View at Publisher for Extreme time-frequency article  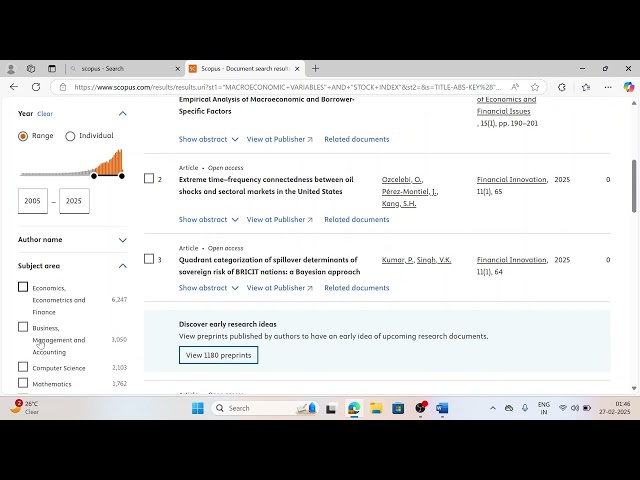click(280, 220)
